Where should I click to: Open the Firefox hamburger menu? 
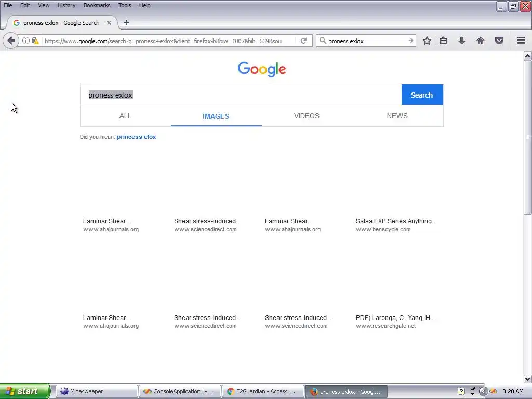coord(521,41)
